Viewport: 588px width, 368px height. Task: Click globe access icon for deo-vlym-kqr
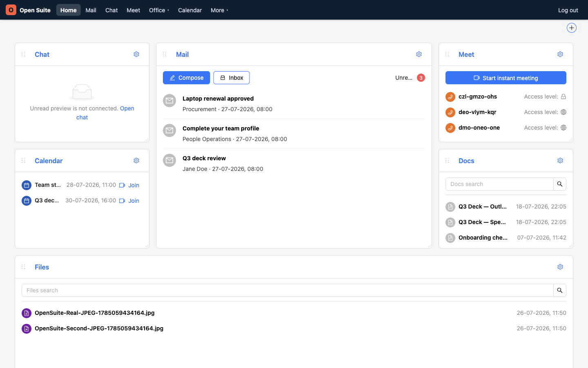coord(563,112)
